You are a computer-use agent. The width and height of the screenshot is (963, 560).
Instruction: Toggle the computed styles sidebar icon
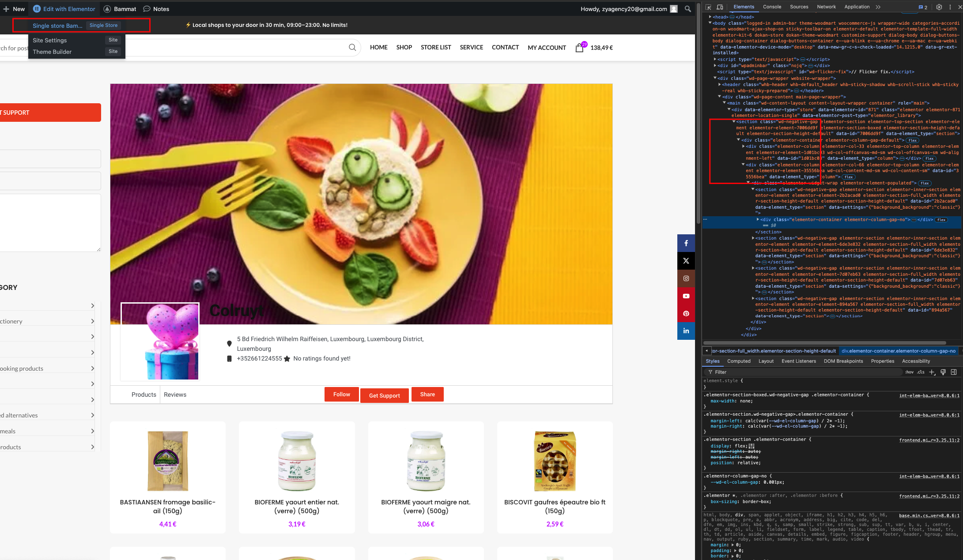[x=954, y=372]
